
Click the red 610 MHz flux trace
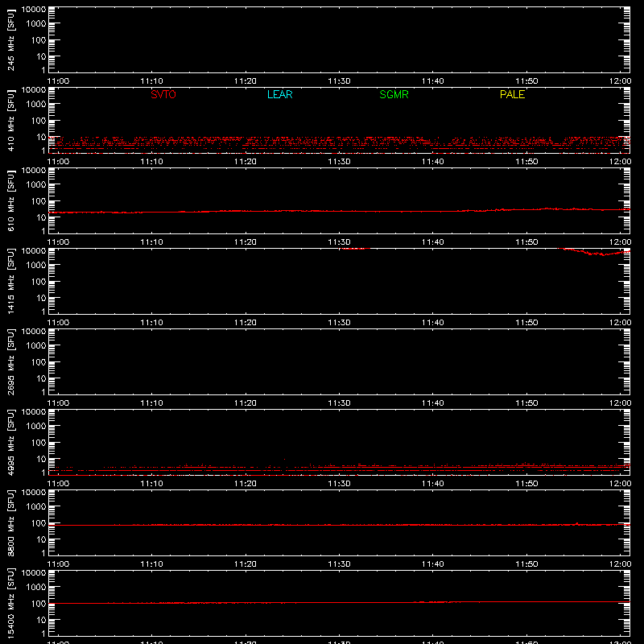pos(339,211)
